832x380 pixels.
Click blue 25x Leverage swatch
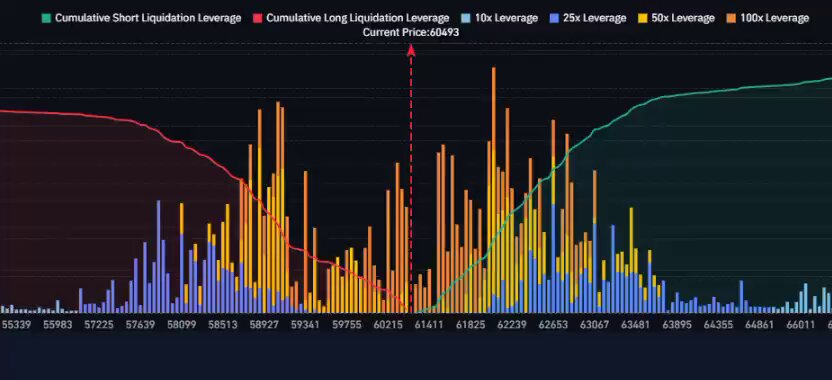[554, 18]
